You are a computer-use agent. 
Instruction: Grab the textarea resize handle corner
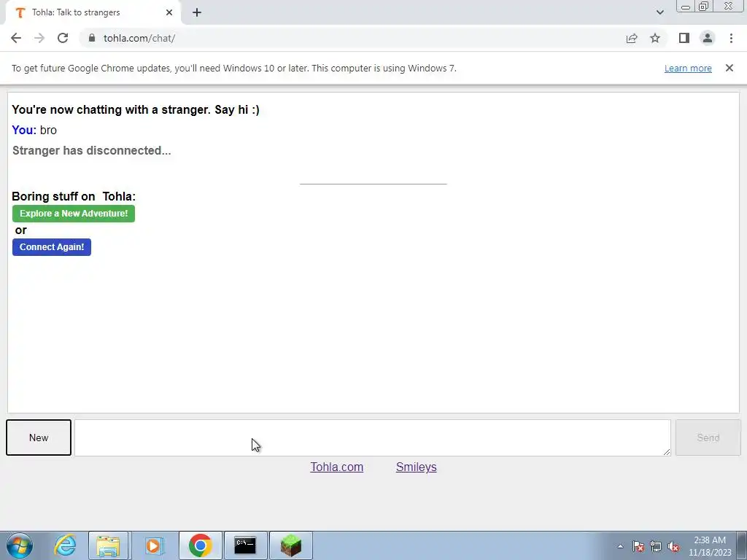667,451
